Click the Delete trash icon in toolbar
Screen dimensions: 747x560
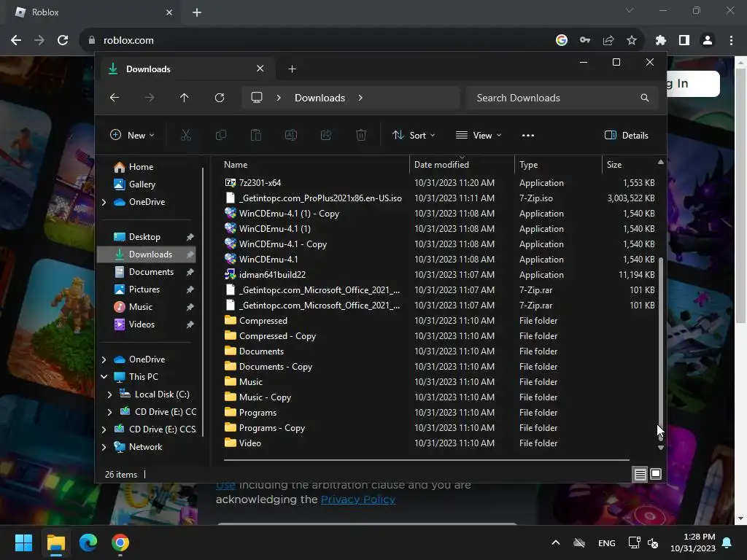click(361, 135)
